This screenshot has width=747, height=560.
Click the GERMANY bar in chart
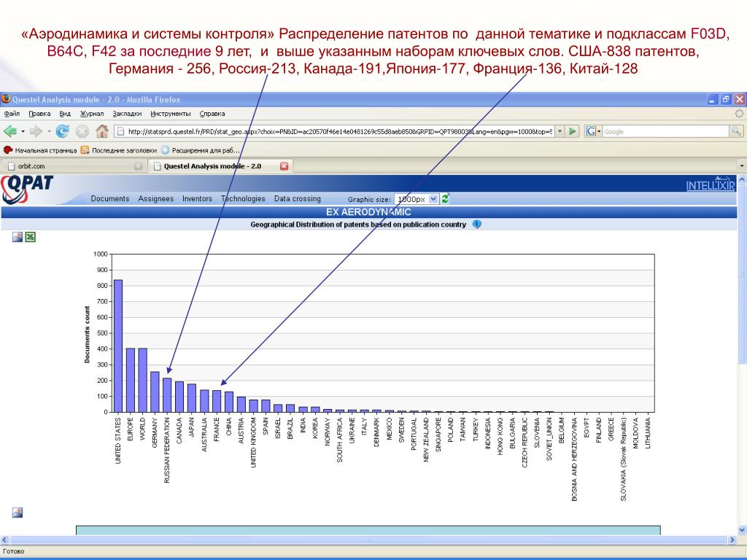[x=155, y=392]
